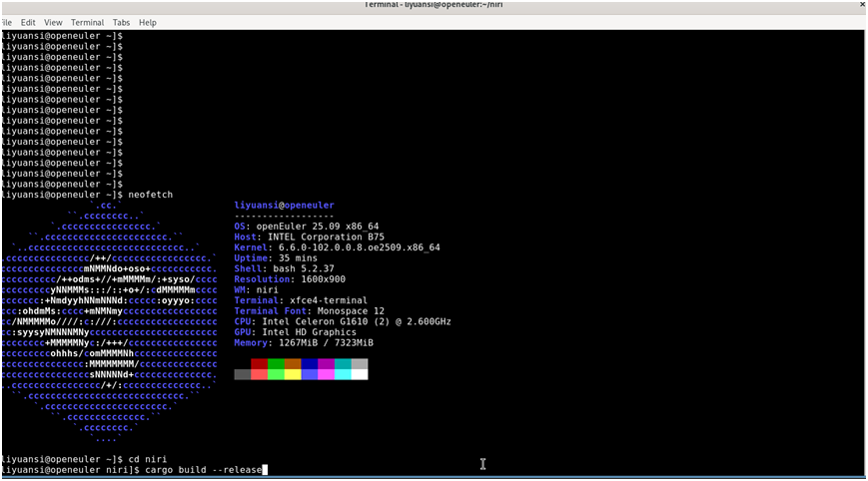The image size is (868, 481).
Task: Click the red color block in neofetch palette
Action: [x=259, y=364]
